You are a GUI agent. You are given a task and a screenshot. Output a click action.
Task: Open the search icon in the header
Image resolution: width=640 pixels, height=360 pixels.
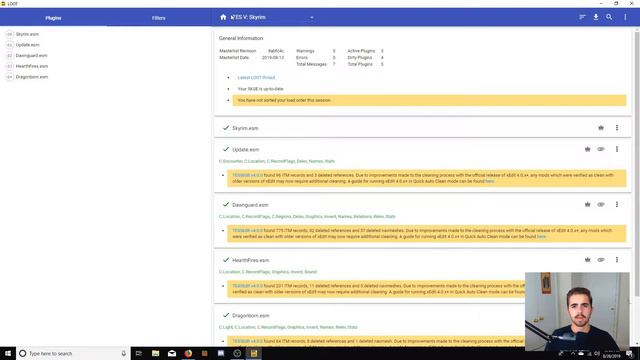pyautogui.click(x=609, y=17)
